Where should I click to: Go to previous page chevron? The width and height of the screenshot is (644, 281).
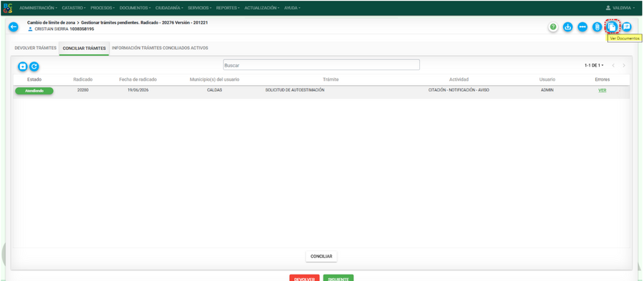[x=613, y=66]
